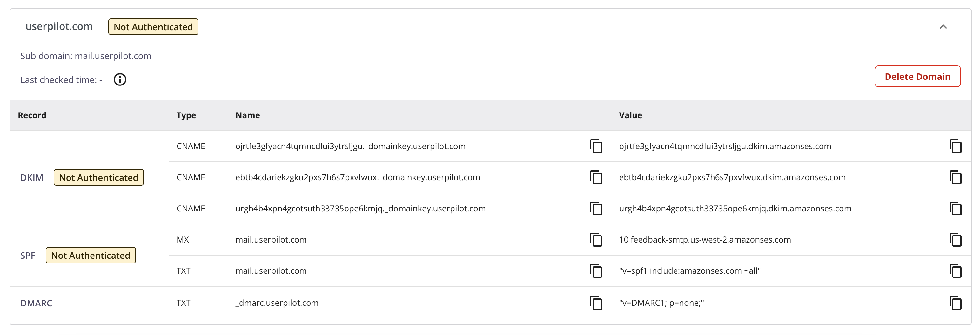Copy the _dmarc.userpilot.com record name
The height and width of the screenshot is (335, 980).
point(596,303)
